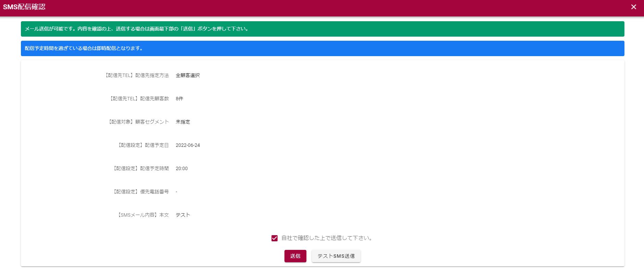Select the 顧客セグメント field label
Image resolution: width=644 pixels, height=280 pixels.
138,122
